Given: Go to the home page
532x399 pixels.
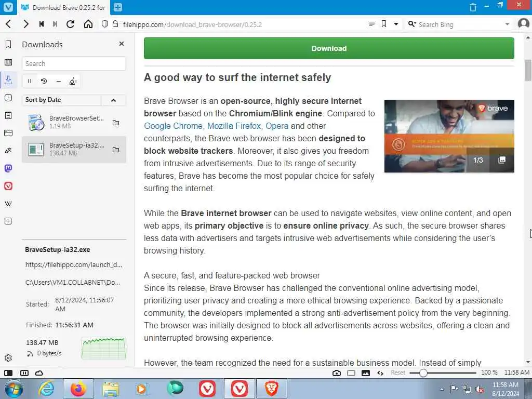Looking at the screenshot, I should click(x=88, y=24).
